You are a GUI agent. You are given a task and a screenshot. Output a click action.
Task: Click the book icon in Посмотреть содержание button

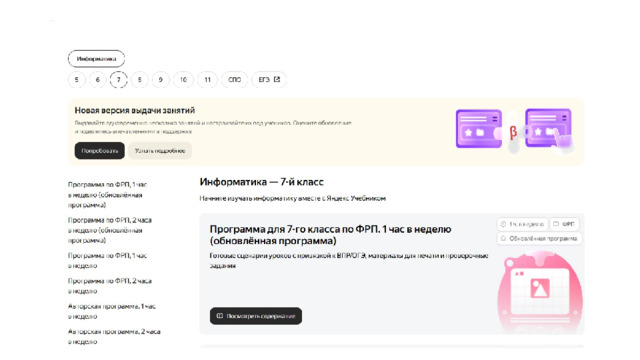(220, 316)
